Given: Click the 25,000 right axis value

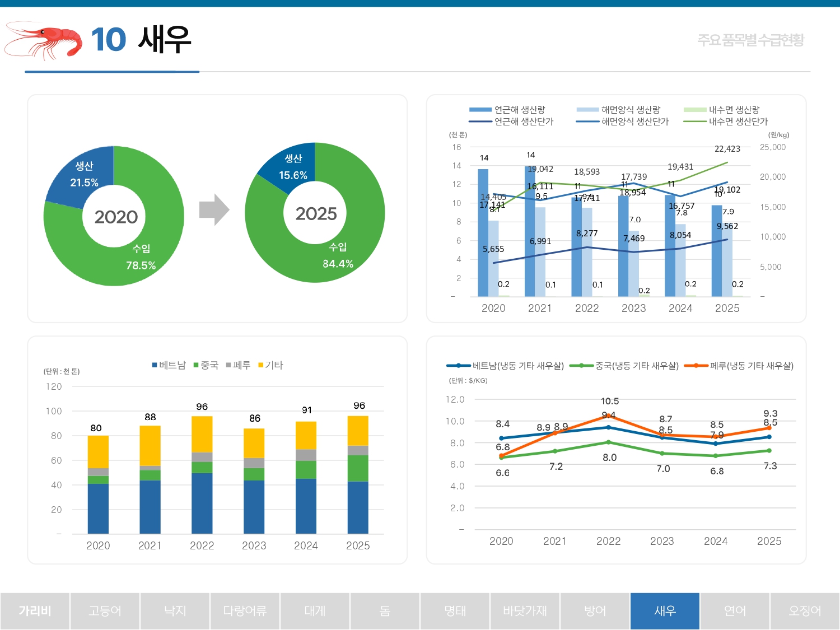Looking at the screenshot, I should pyautogui.click(x=773, y=147).
